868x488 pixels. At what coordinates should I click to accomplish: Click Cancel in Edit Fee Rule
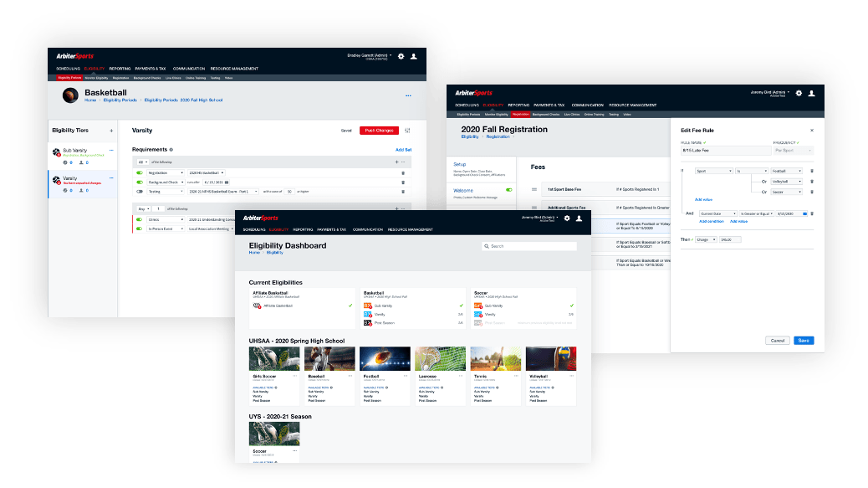click(x=778, y=341)
